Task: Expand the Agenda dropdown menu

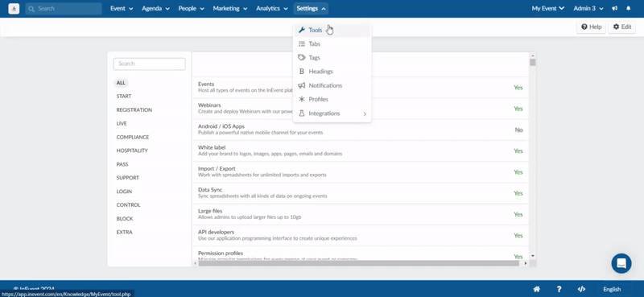Action: point(155,9)
